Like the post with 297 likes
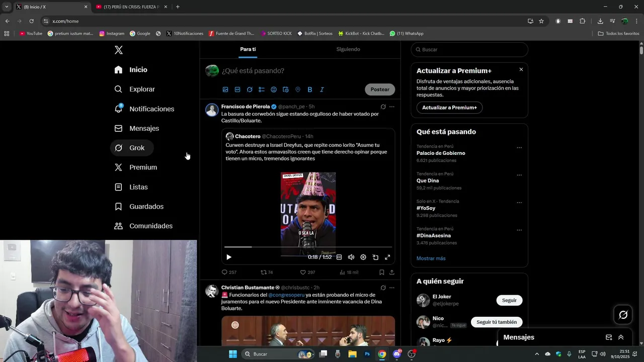Screen dimensions: 644x362 coord(307,272)
